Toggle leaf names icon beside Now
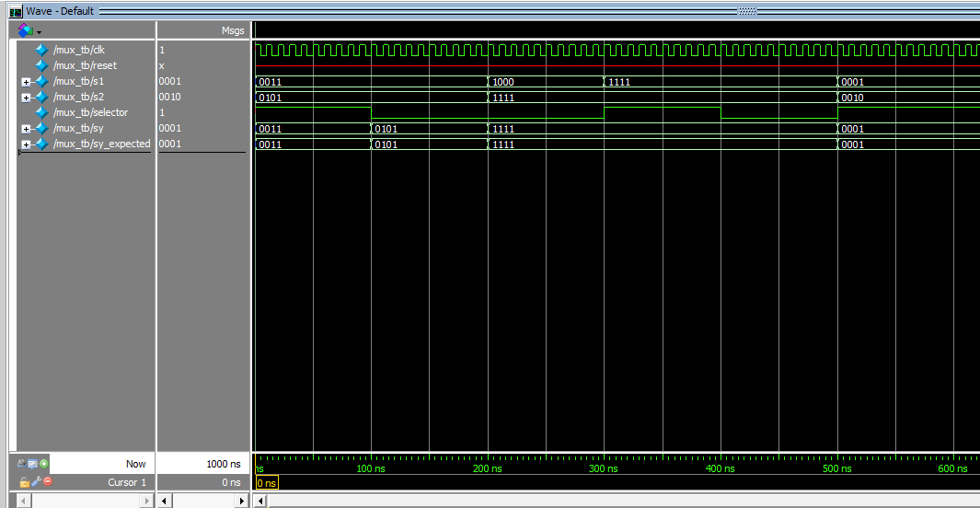 coord(22,464)
